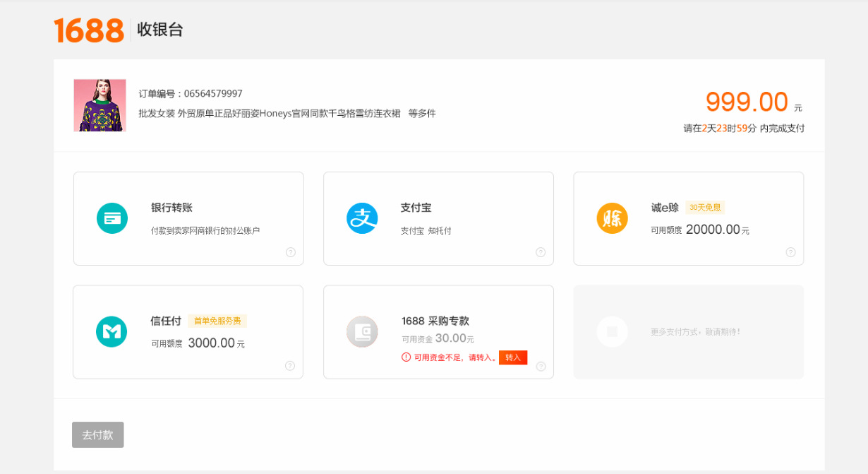The height and width of the screenshot is (474, 868).
Task: Click 付款到卖家网商银行的对公账户 description
Action: click(205, 231)
